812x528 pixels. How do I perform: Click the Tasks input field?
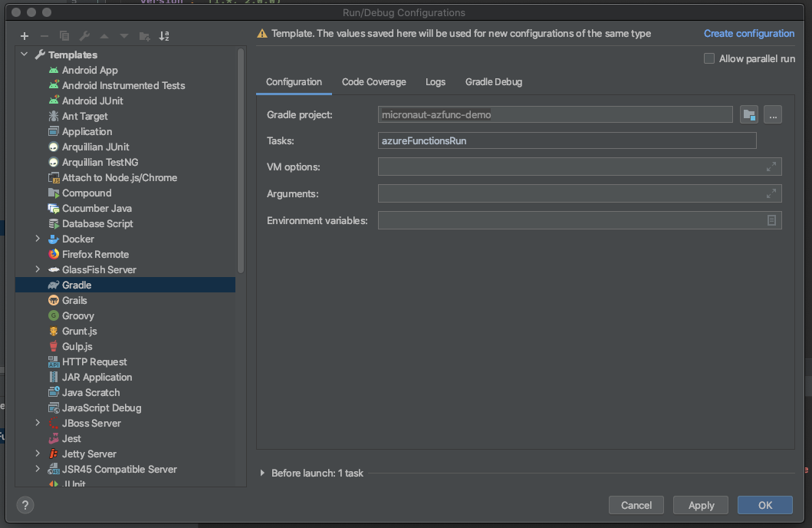[x=567, y=140]
